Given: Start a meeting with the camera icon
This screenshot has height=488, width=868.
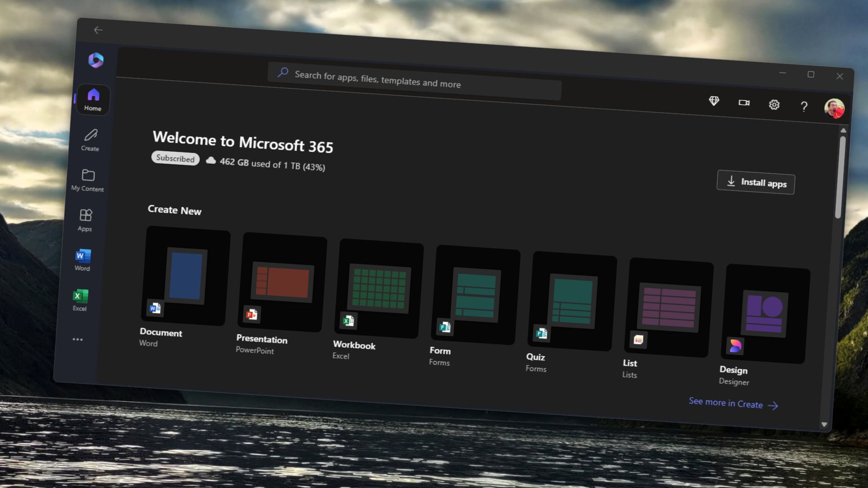Looking at the screenshot, I should pyautogui.click(x=744, y=103).
